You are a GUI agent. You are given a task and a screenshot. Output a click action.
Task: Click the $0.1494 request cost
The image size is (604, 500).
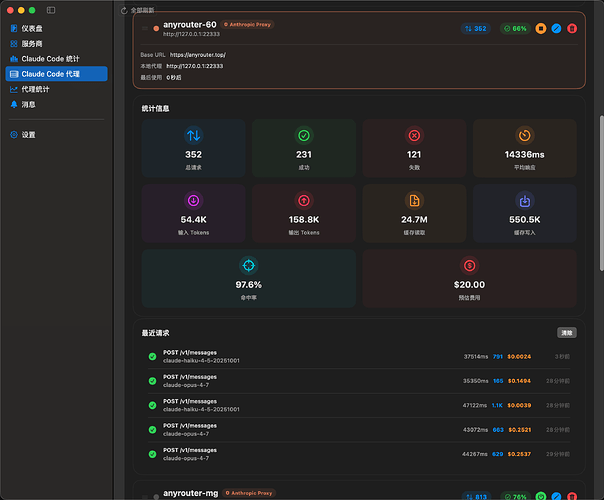point(519,381)
